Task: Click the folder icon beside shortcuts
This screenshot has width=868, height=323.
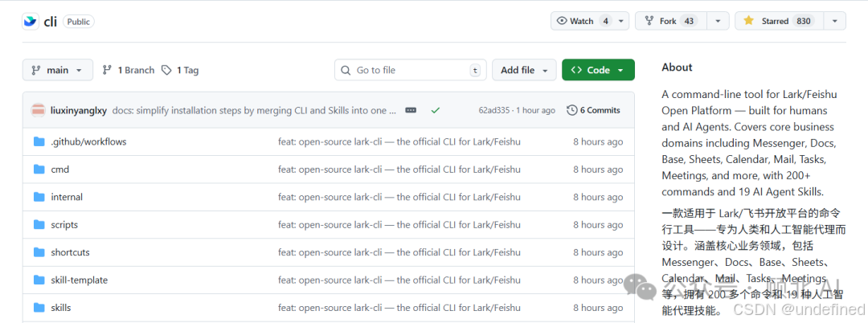Action: coord(39,252)
